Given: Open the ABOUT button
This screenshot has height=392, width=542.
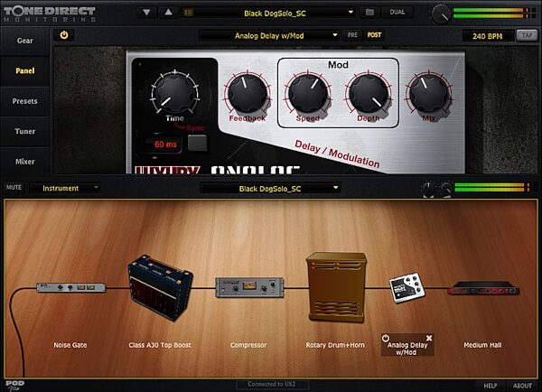Looking at the screenshot, I should 522,386.
